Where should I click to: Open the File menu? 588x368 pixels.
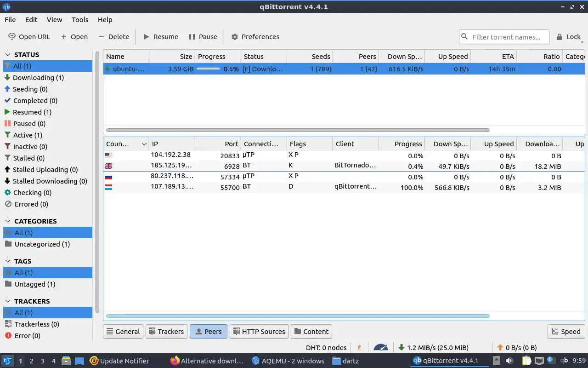(x=10, y=20)
